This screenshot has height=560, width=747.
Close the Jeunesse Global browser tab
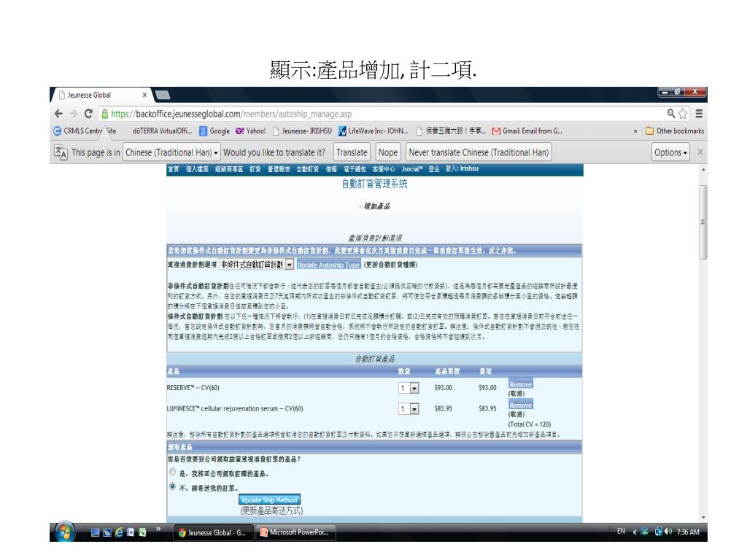(x=144, y=95)
